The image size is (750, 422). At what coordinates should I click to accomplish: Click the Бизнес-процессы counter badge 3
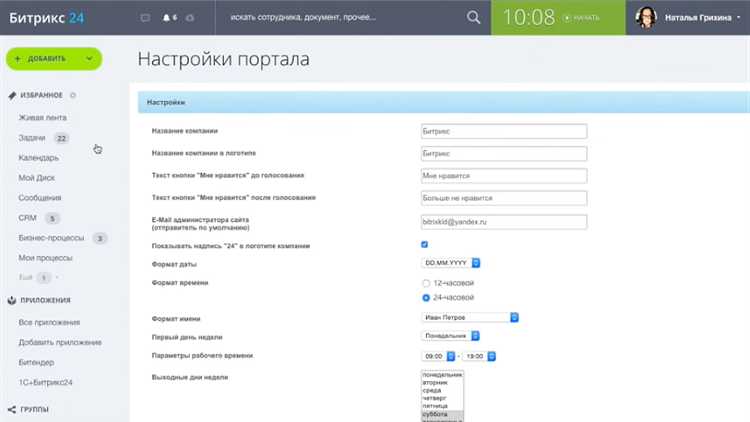(99, 238)
